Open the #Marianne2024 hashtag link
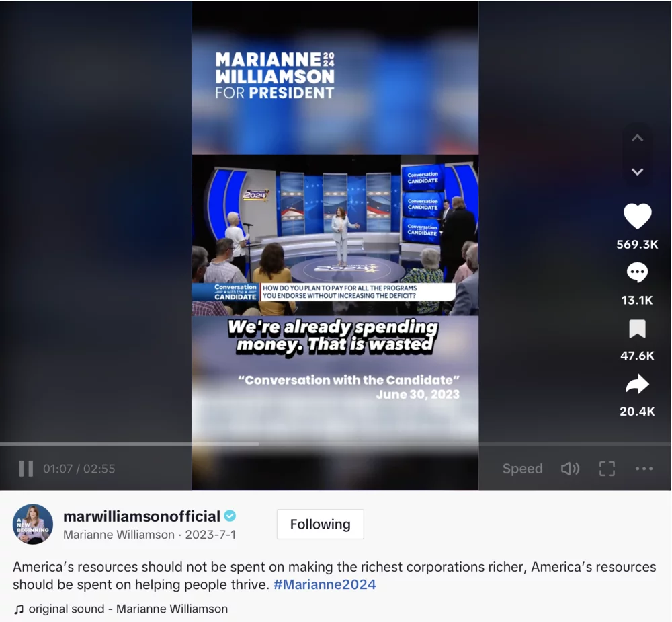 point(325,584)
